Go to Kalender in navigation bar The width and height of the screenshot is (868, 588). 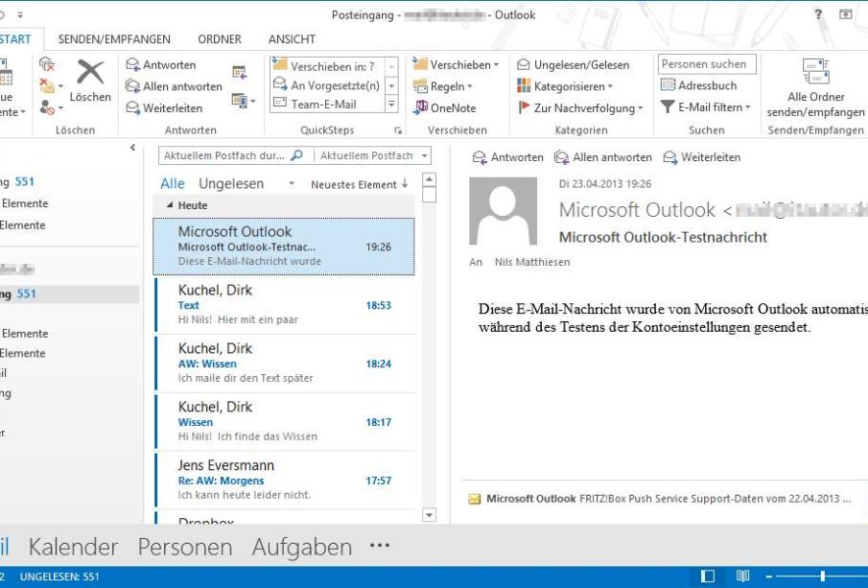click(73, 547)
